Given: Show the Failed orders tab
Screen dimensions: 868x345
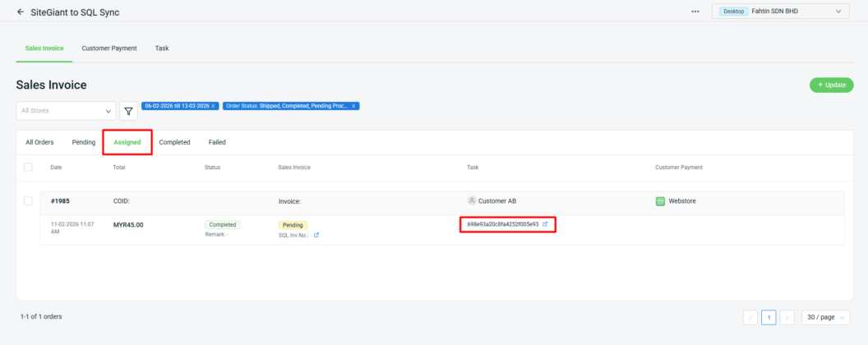Looking at the screenshot, I should [217, 142].
